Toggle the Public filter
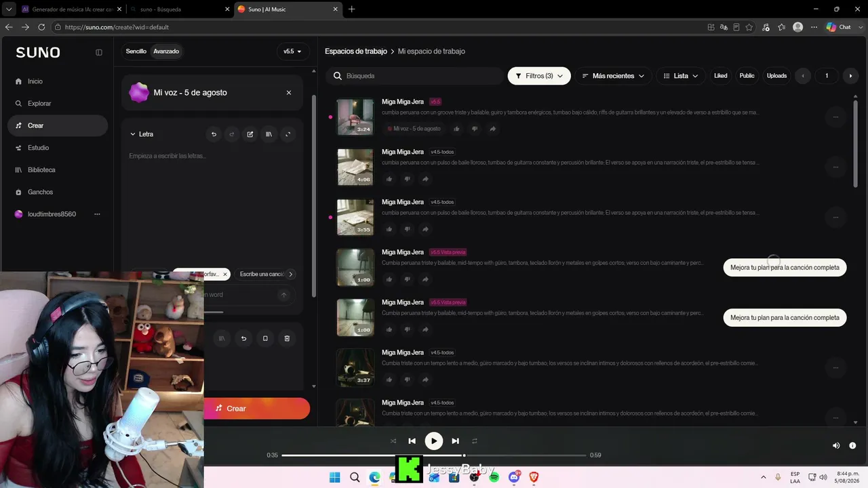The width and height of the screenshot is (868, 488). [x=747, y=76]
